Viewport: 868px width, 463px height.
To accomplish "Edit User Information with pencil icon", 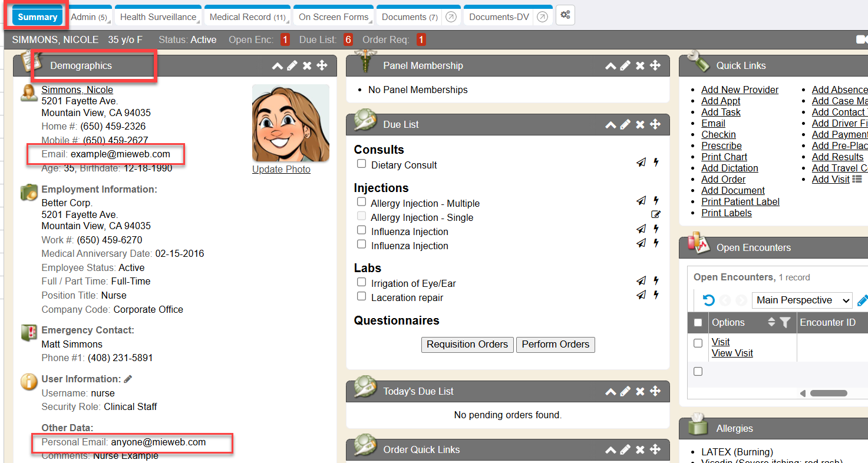I will point(128,379).
